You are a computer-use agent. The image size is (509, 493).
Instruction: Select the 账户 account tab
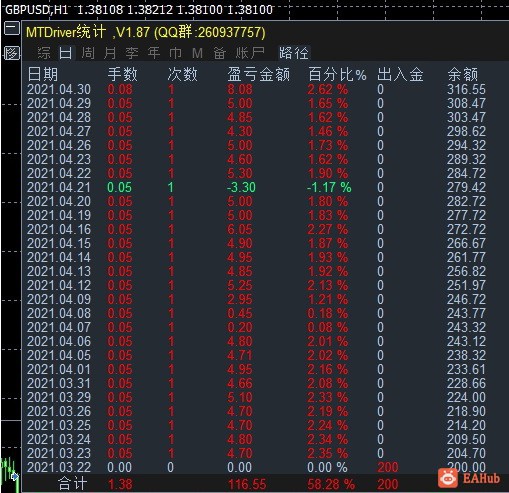(250, 53)
